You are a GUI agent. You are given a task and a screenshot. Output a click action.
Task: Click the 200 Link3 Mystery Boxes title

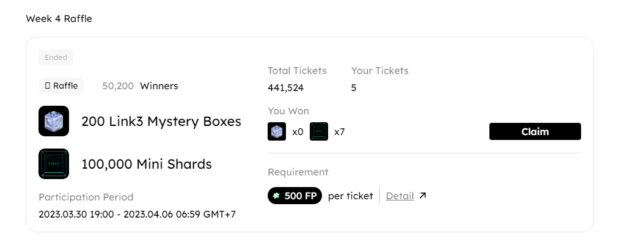[161, 121]
